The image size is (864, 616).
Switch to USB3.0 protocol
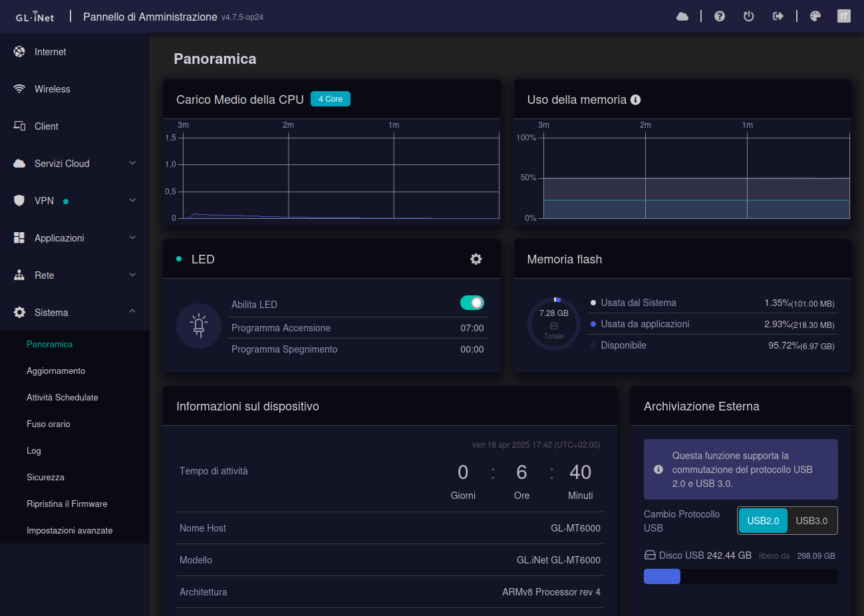click(x=811, y=521)
